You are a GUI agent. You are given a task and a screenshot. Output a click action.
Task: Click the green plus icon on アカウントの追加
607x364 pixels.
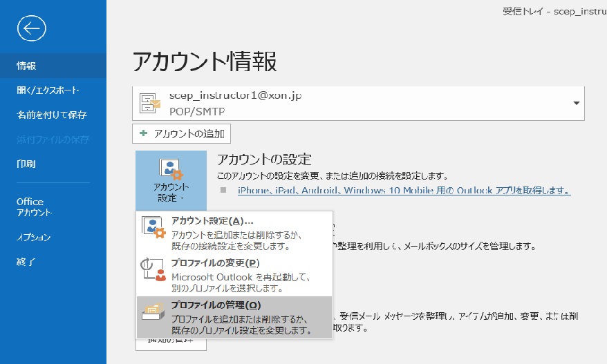pos(144,133)
